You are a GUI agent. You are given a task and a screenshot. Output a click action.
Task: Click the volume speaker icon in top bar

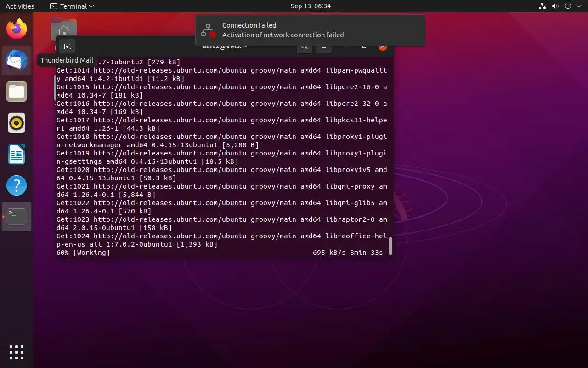pos(555,6)
